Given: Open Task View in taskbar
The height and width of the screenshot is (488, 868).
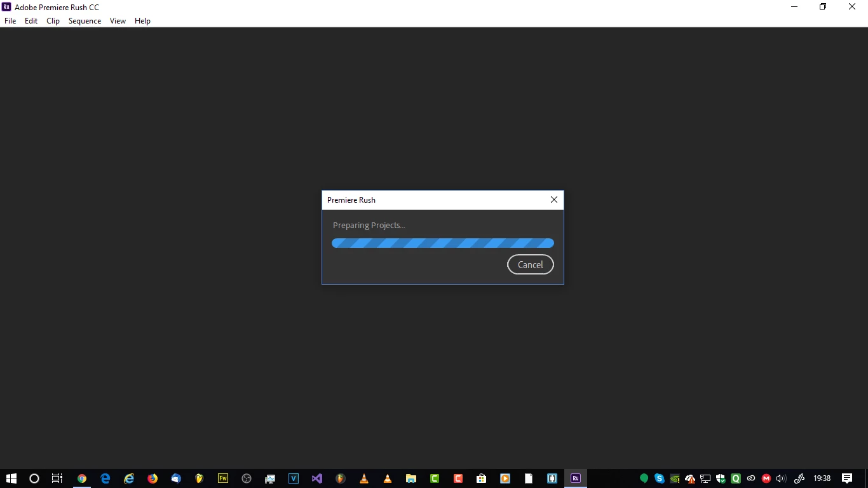Looking at the screenshot, I should pos(57,478).
